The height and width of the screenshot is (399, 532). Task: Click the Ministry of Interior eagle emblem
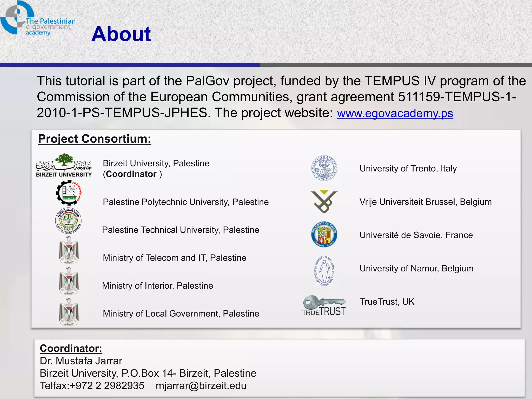(x=69, y=281)
